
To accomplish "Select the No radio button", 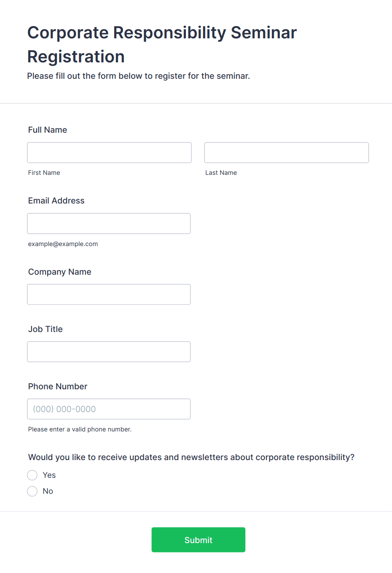I will coord(32,491).
